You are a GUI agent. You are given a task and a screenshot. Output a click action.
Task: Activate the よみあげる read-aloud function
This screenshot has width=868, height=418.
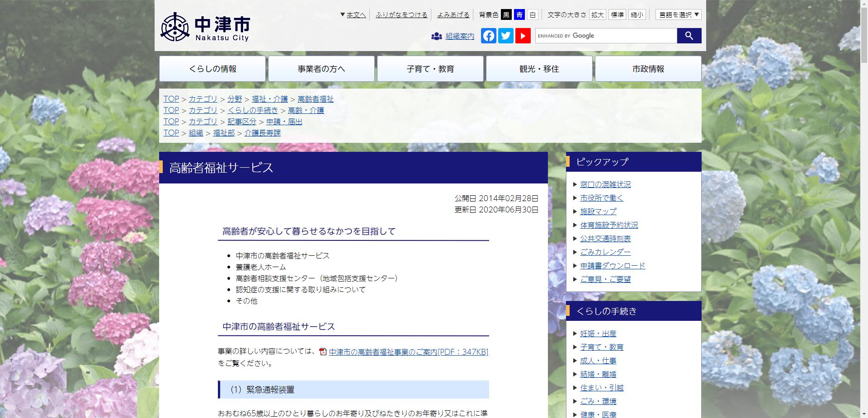pos(452,14)
